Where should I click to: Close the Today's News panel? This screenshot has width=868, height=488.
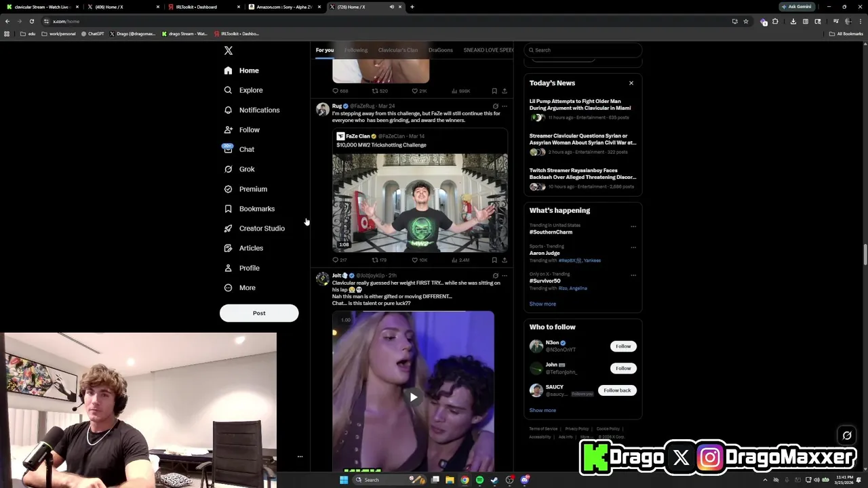coord(631,83)
